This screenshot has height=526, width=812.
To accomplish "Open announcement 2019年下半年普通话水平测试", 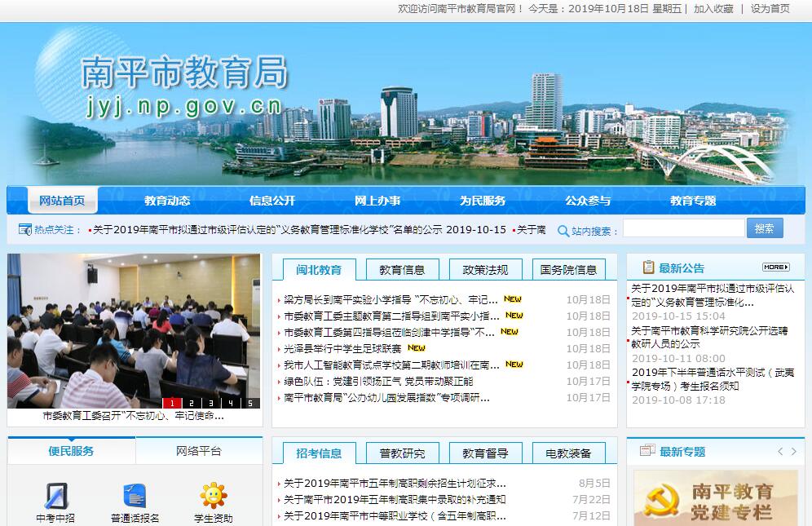I will point(713,379).
